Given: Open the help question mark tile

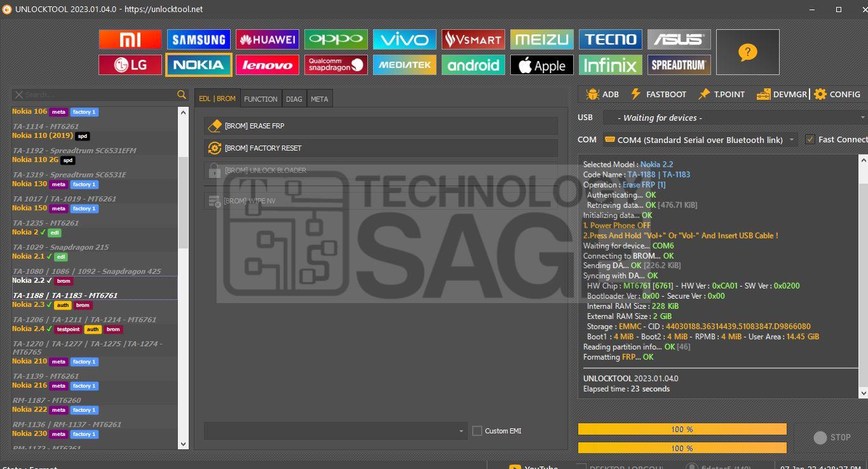Looking at the screenshot, I should click(748, 52).
